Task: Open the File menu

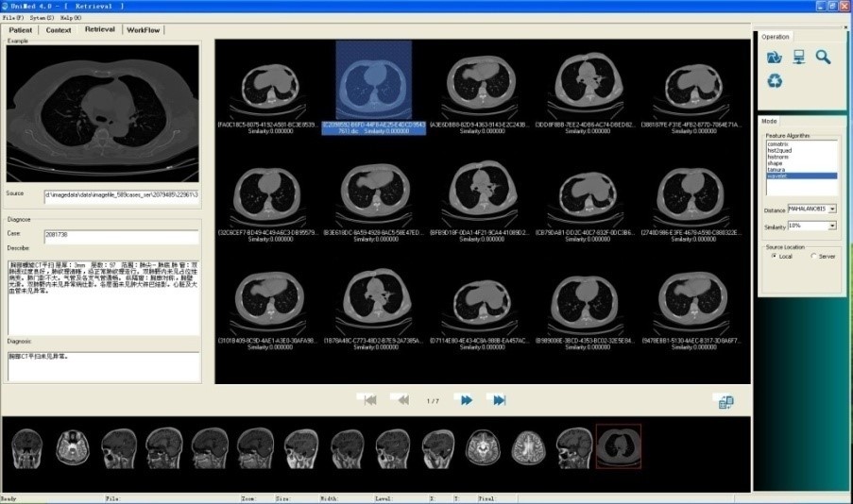Action: click(x=13, y=18)
